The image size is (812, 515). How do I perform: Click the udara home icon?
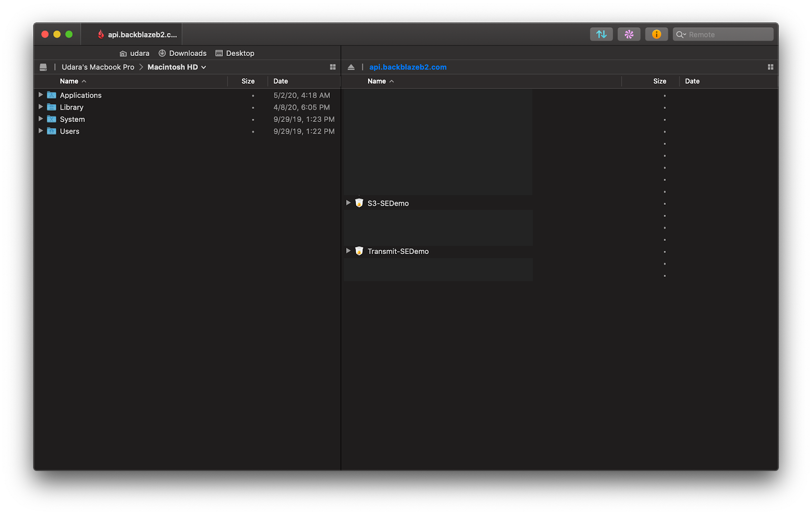pyautogui.click(x=123, y=53)
